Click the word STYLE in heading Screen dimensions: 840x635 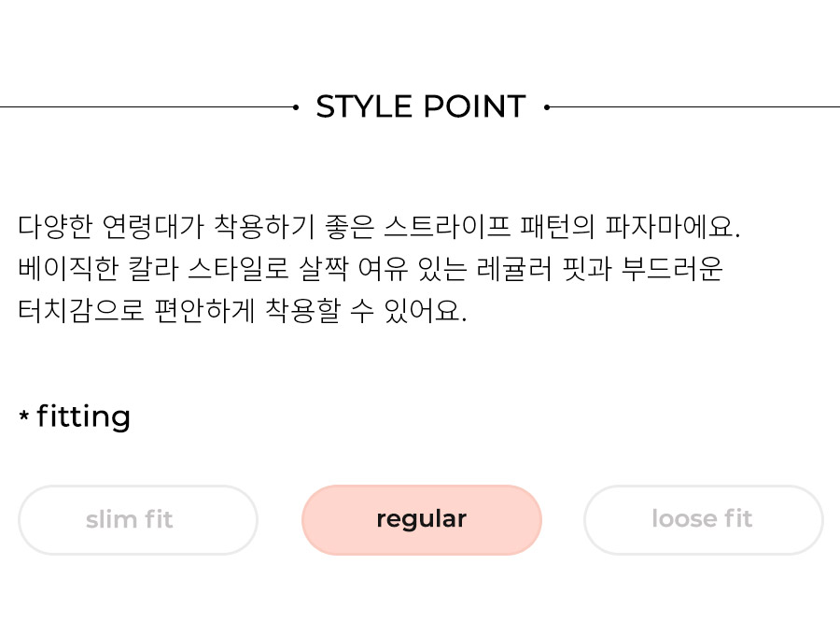(364, 106)
